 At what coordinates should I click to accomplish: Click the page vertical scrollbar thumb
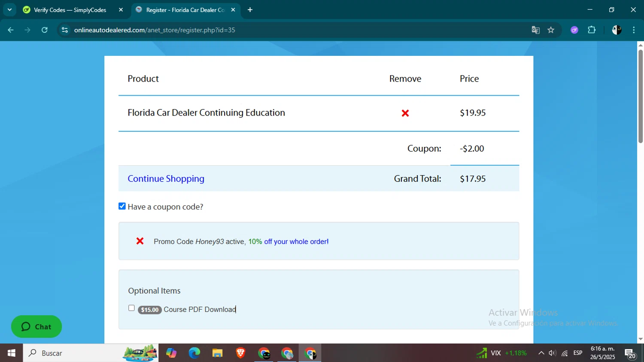(641, 97)
